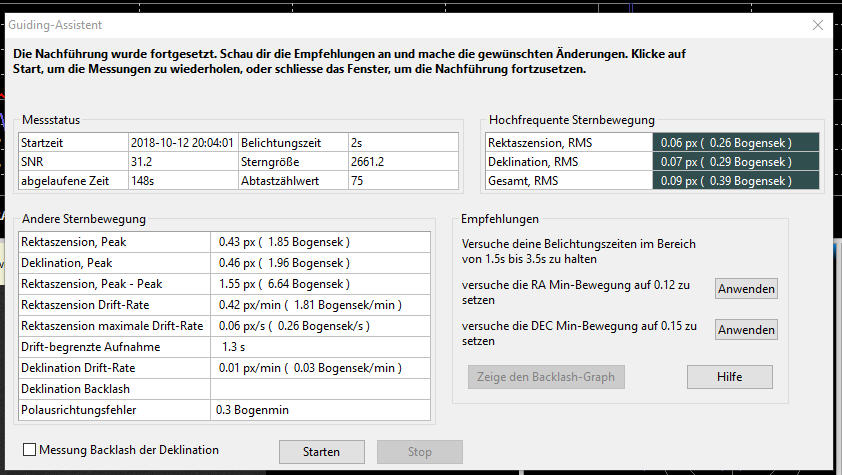The image size is (842, 475).
Task: Enable Messung Backlash der Deklination checkbox
Action: pos(29,451)
